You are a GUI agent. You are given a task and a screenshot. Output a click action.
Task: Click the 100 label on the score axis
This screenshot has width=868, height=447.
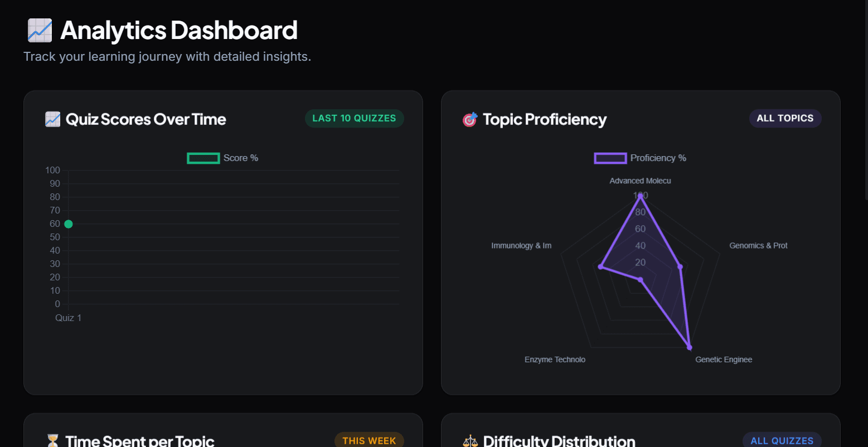[52, 170]
